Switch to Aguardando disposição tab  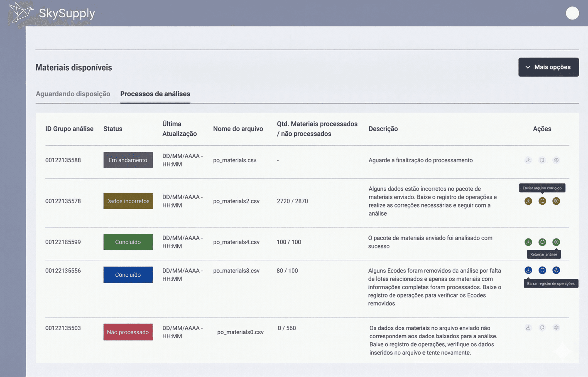(x=73, y=94)
